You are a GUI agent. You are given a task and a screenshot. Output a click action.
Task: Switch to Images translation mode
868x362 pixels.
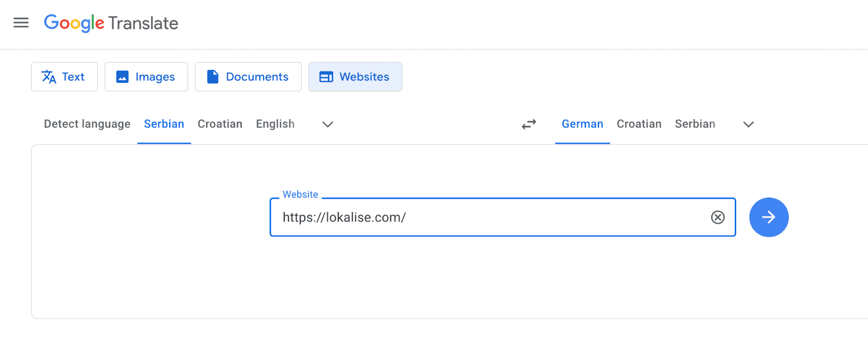(x=146, y=77)
